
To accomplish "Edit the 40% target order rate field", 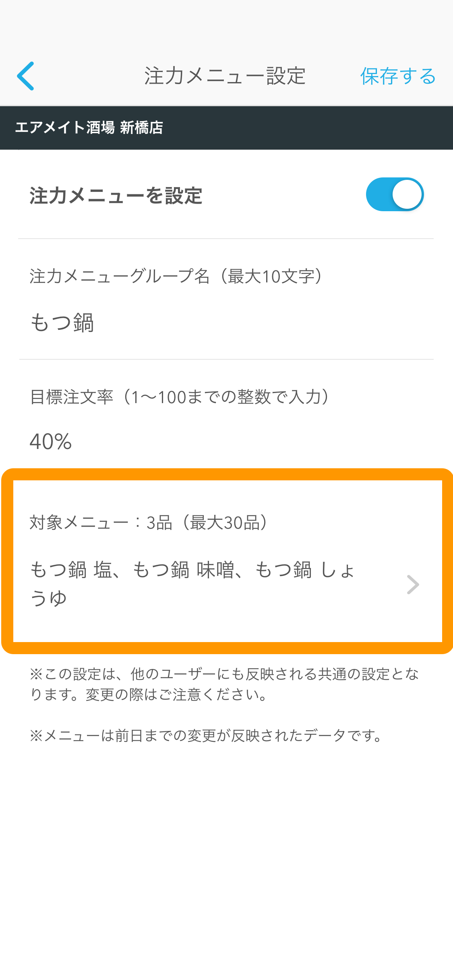I will pos(226,441).
